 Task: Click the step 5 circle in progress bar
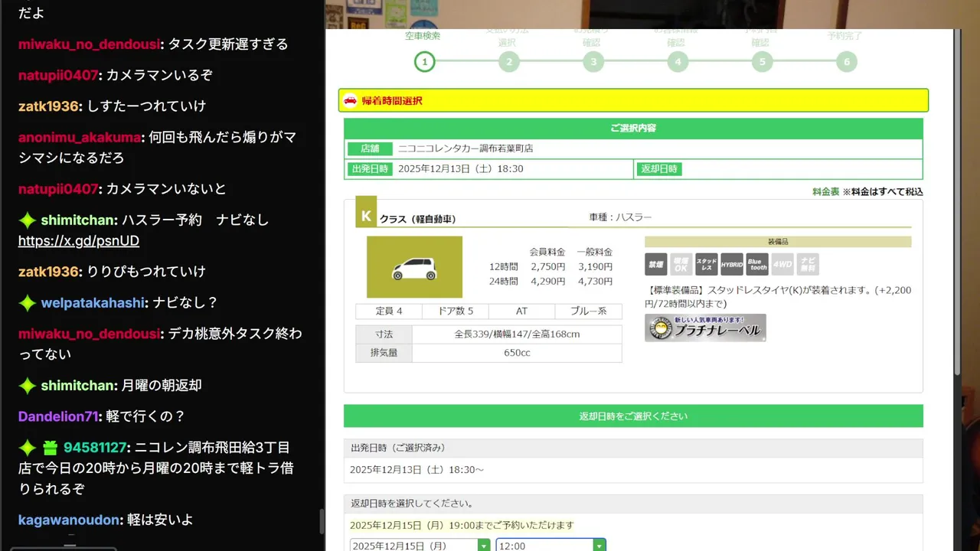point(762,62)
